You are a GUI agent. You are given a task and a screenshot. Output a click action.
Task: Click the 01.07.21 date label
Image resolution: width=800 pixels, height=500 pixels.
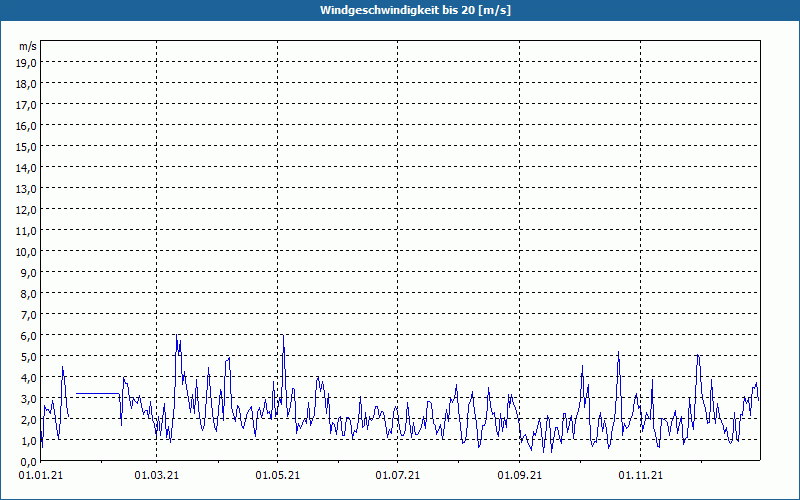point(398,476)
